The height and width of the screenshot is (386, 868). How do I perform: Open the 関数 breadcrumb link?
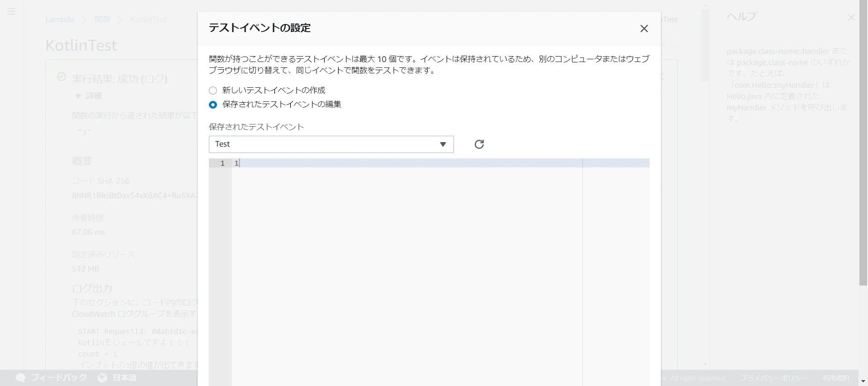[103, 19]
